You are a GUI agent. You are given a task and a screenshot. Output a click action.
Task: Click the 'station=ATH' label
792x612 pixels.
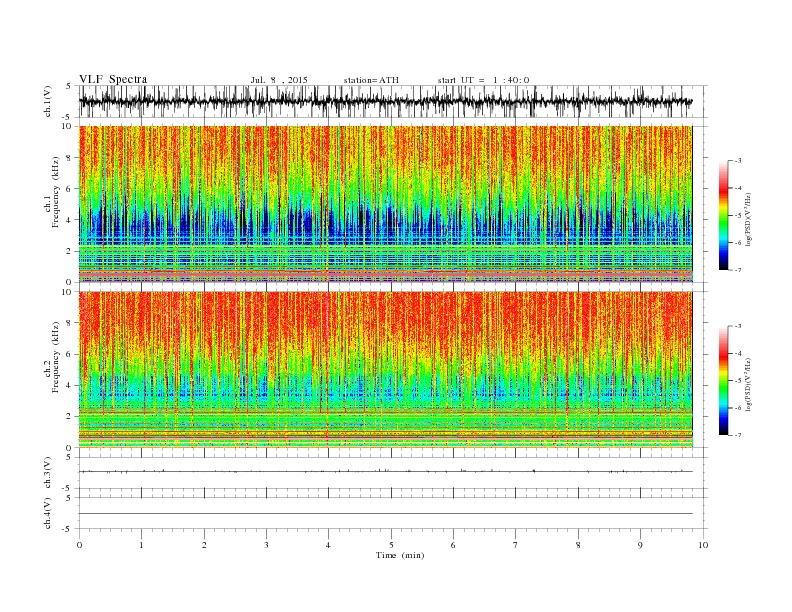tap(371, 80)
